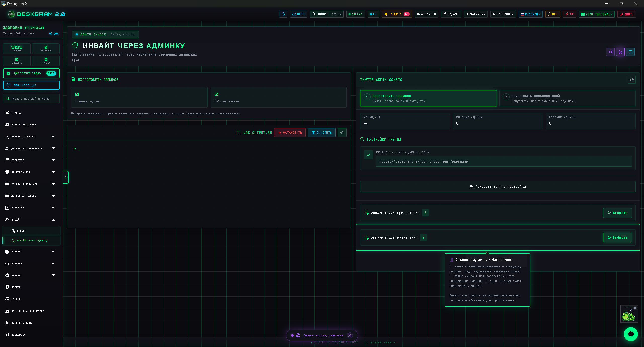Open the DASH dashboard button
The width and height of the screenshot is (644, 347).
click(298, 14)
